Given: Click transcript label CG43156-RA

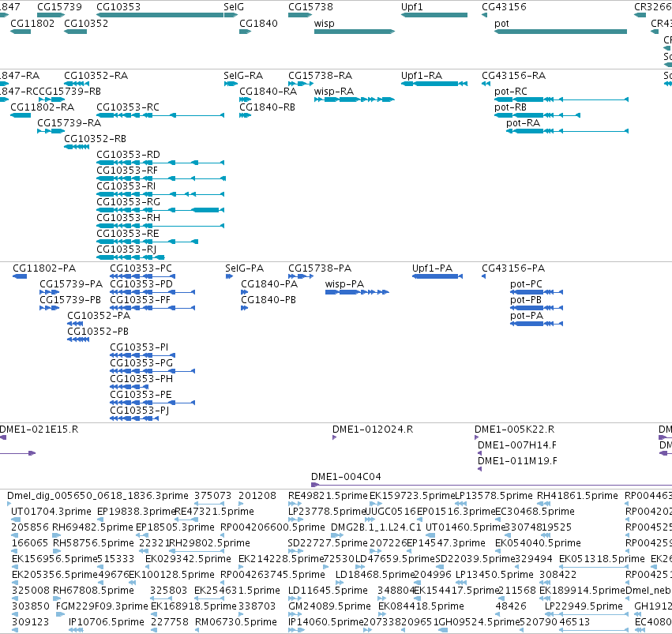Looking at the screenshot, I should click(x=514, y=75).
